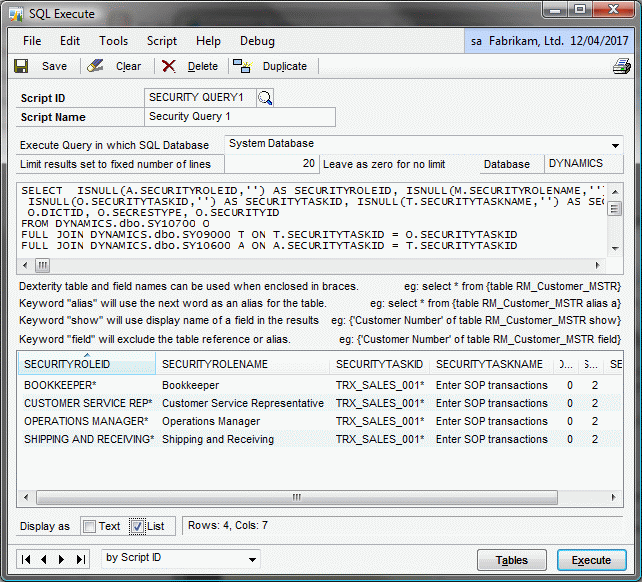
Task: Click 'Shipping and Receiving' role name cell
Action: pos(218,439)
